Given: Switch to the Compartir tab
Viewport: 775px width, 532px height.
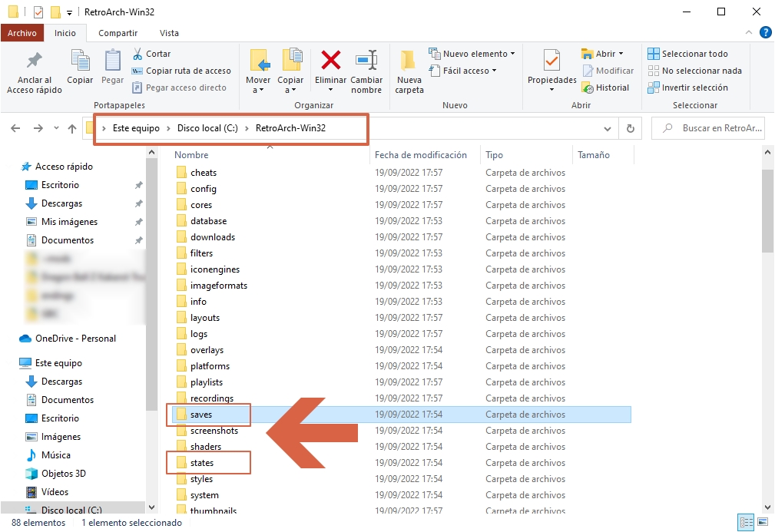Looking at the screenshot, I should click(118, 33).
